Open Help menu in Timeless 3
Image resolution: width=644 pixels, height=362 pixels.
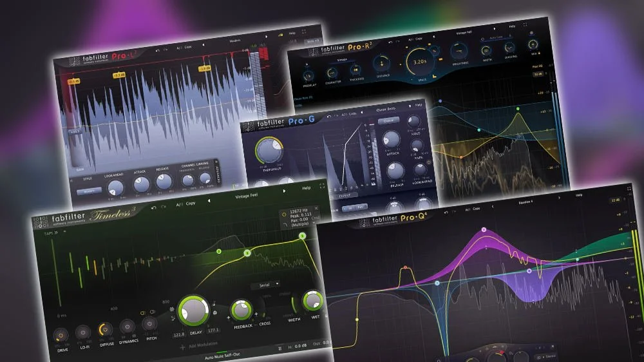[307, 188]
